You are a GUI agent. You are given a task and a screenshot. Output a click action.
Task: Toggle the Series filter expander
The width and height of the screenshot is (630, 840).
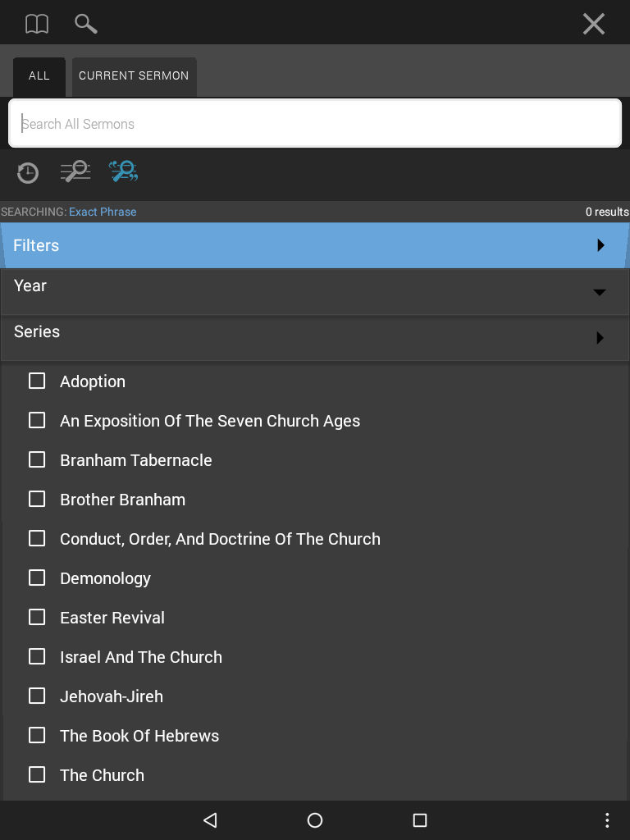pyautogui.click(x=600, y=337)
